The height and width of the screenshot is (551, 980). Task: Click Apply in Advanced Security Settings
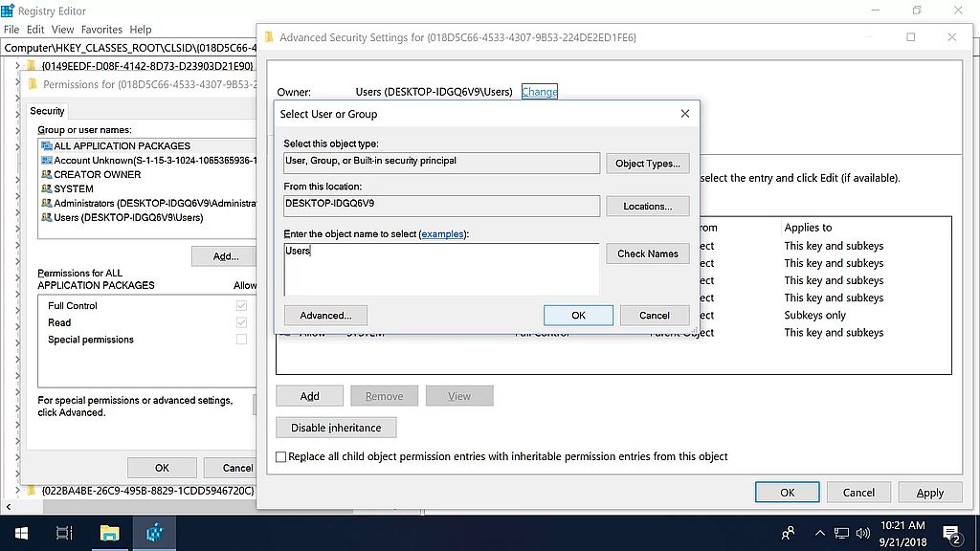930,493
